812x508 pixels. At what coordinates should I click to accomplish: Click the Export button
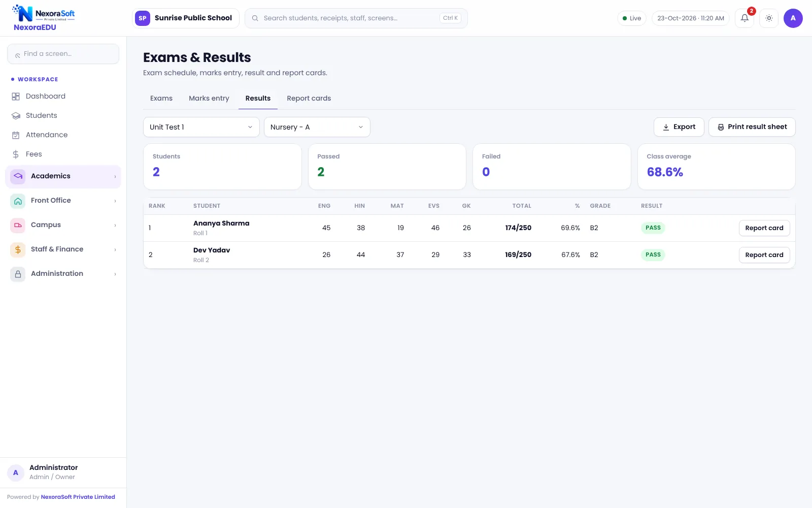(679, 127)
